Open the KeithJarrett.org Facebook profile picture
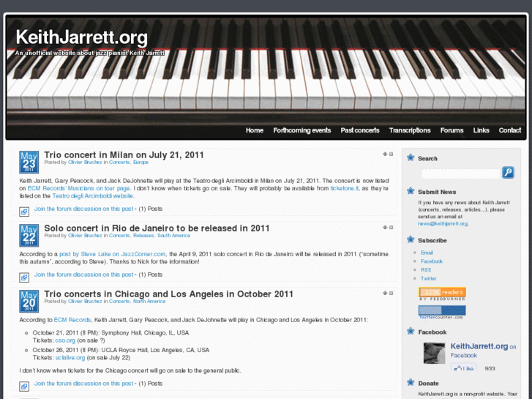This screenshot has width=532, height=399. 434,353
